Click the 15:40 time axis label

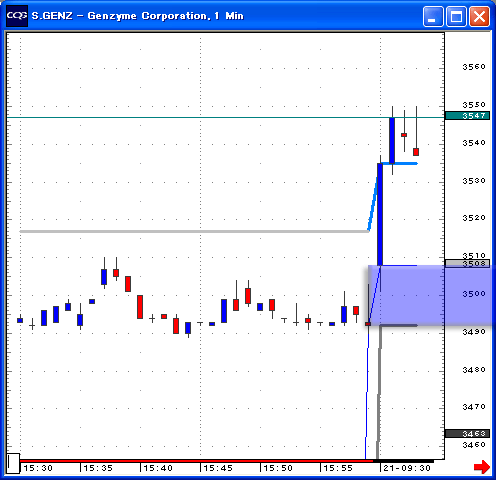tap(158, 468)
